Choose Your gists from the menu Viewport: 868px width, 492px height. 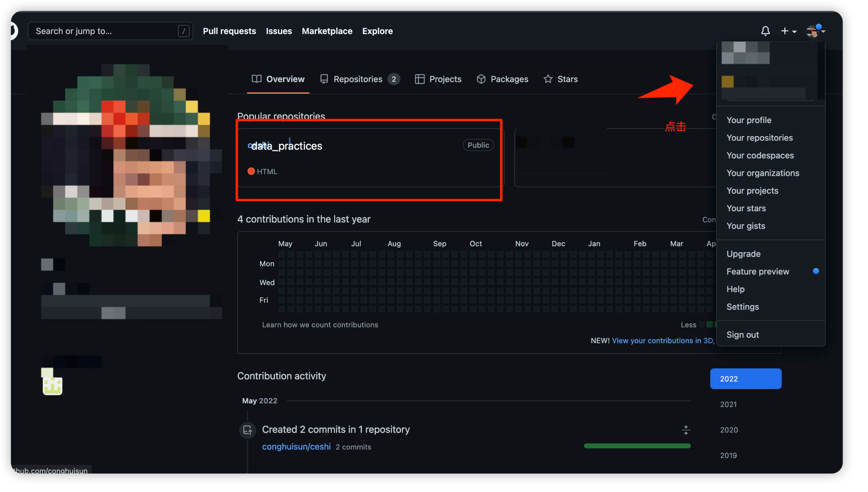click(770, 225)
